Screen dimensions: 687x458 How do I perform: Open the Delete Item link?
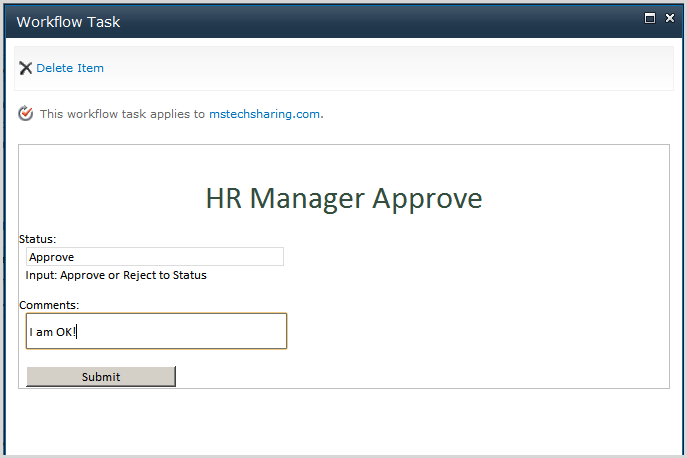(x=70, y=68)
